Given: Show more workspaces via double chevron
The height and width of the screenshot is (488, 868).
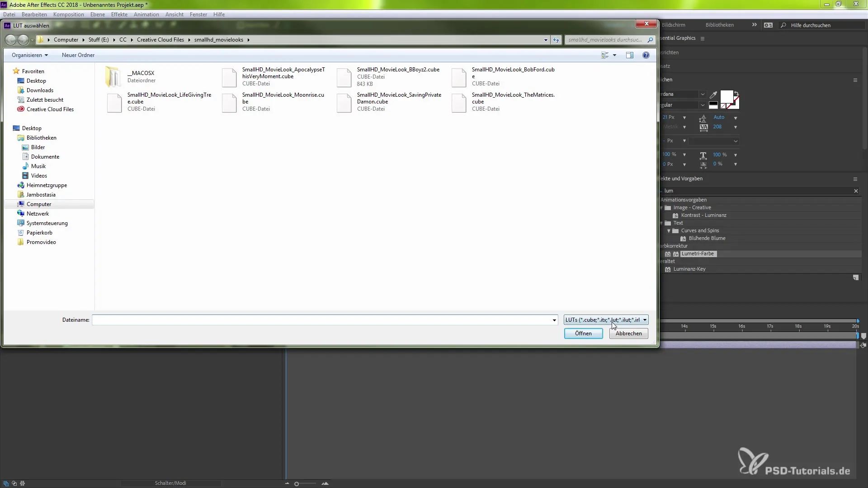Looking at the screenshot, I should click(755, 25).
